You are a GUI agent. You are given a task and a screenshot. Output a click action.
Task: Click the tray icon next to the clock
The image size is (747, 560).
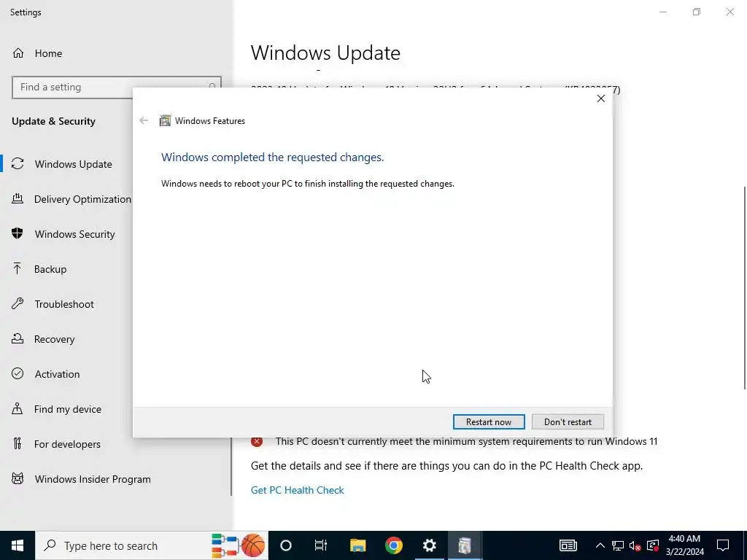pyautogui.click(x=653, y=545)
